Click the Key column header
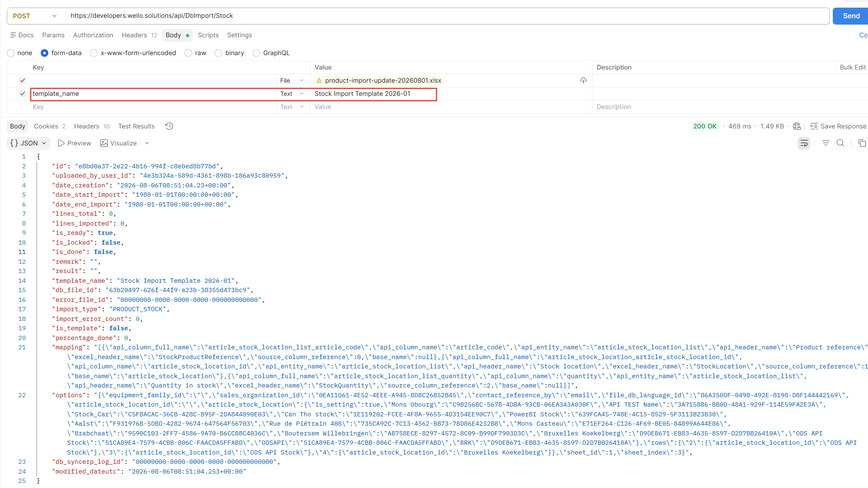Viewport: 868px width, 488px height. [x=38, y=67]
